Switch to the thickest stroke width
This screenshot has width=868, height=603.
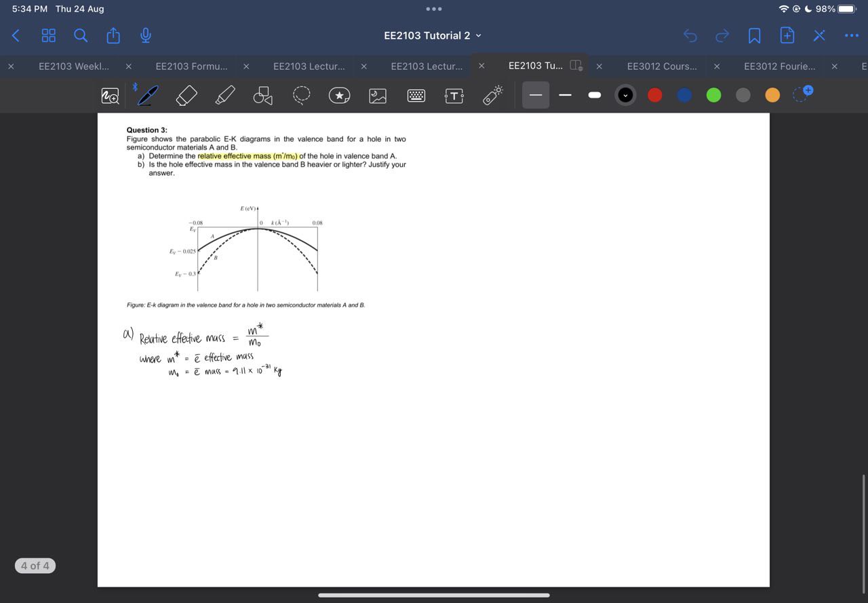click(x=594, y=95)
